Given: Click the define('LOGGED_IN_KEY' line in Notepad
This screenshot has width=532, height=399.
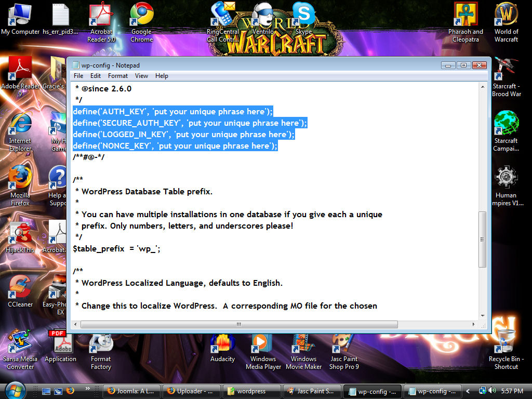Looking at the screenshot, I should click(x=183, y=135).
